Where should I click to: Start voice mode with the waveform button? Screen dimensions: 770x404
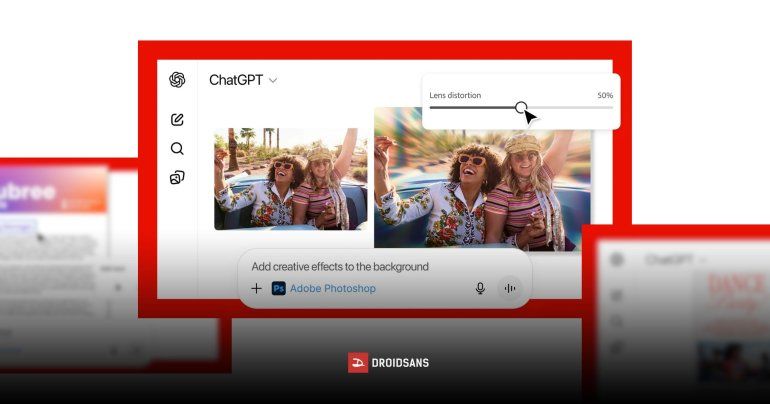510,288
